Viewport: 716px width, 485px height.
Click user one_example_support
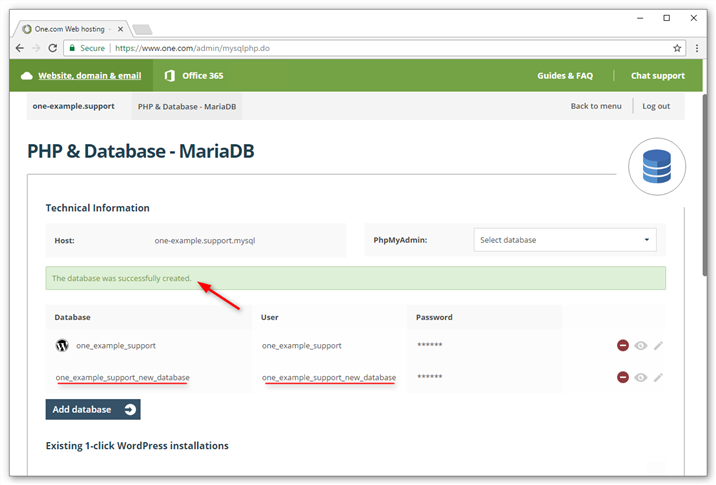point(301,346)
